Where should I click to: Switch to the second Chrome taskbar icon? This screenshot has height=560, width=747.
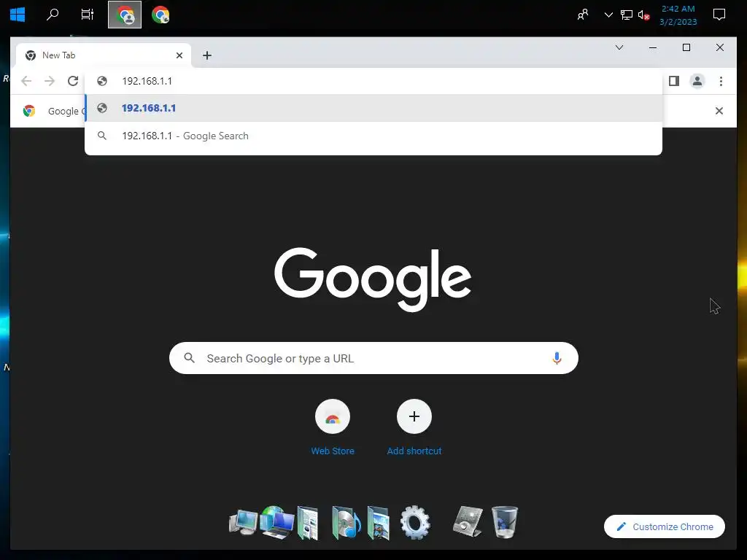pos(160,15)
